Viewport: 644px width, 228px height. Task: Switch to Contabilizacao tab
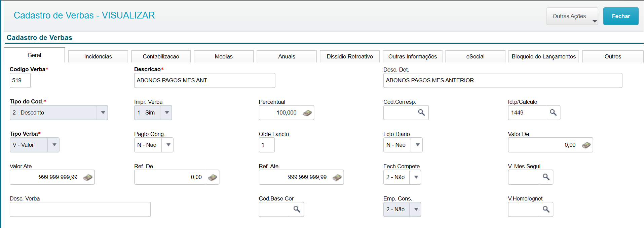tap(161, 56)
